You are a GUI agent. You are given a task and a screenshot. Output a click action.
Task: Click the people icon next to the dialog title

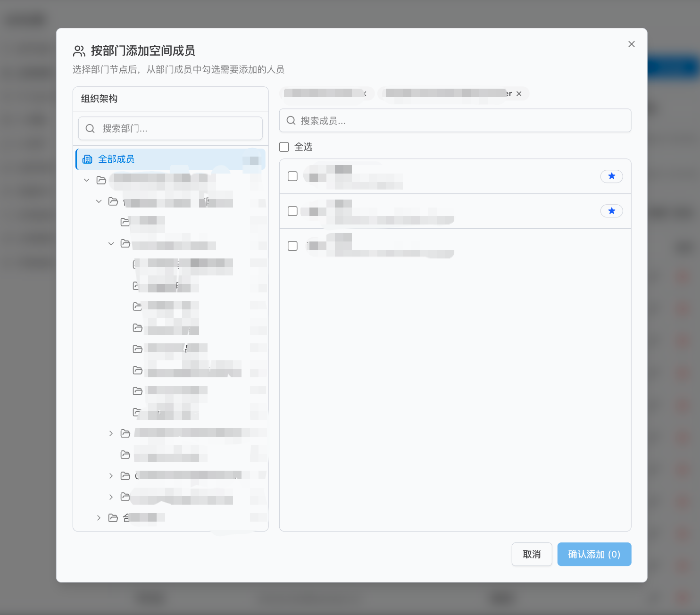point(78,50)
